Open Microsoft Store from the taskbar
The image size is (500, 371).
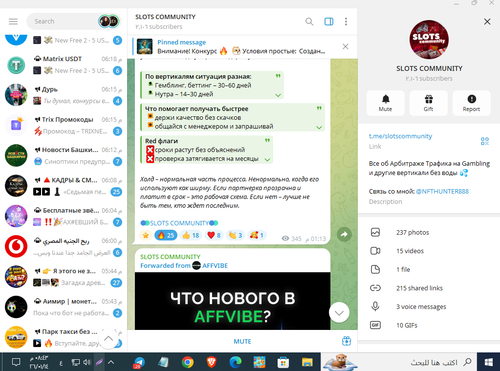pyautogui.click(x=283, y=362)
